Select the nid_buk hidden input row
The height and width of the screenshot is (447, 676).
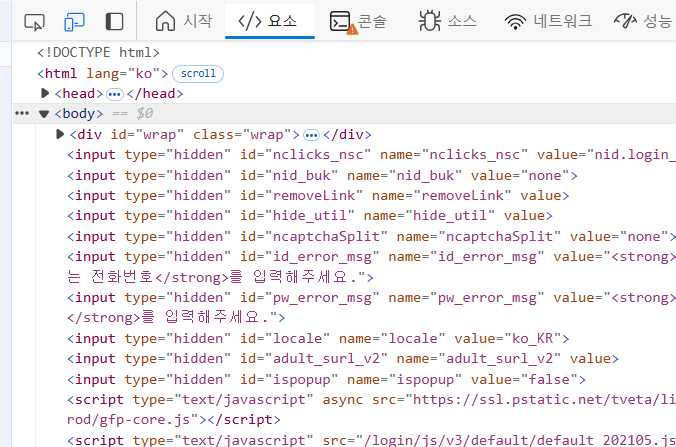(x=322, y=175)
